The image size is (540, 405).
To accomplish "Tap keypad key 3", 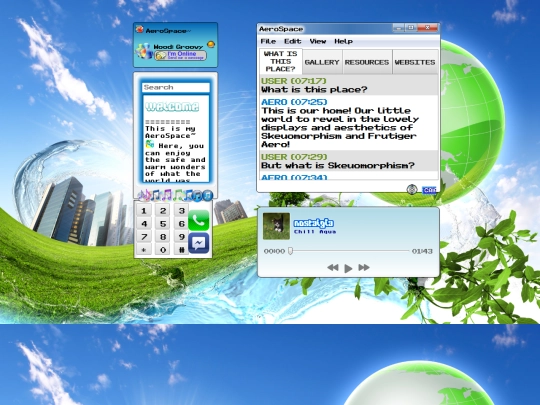I will tap(181, 210).
